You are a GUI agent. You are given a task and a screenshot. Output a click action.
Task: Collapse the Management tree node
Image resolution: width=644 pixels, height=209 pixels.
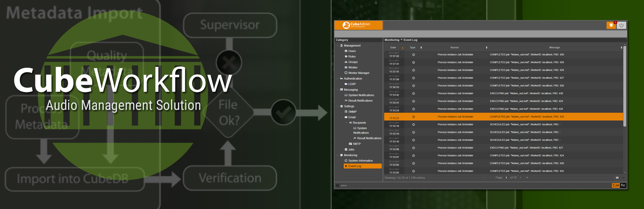[338, 46]
